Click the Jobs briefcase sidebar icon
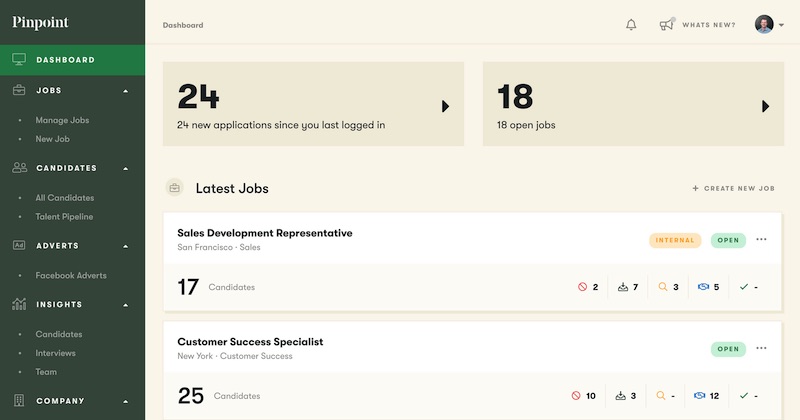This screenshot has height=420, width=800. [19, 90]
